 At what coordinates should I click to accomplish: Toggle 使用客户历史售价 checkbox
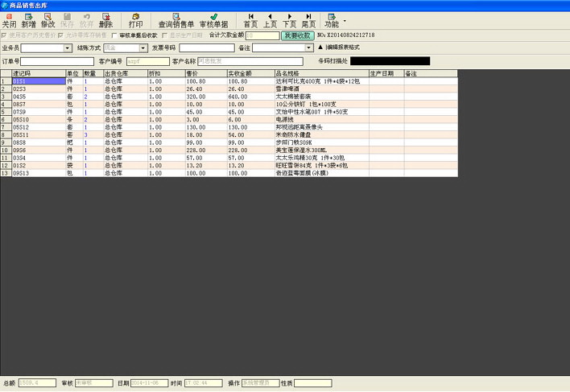[x=4, y=35]
